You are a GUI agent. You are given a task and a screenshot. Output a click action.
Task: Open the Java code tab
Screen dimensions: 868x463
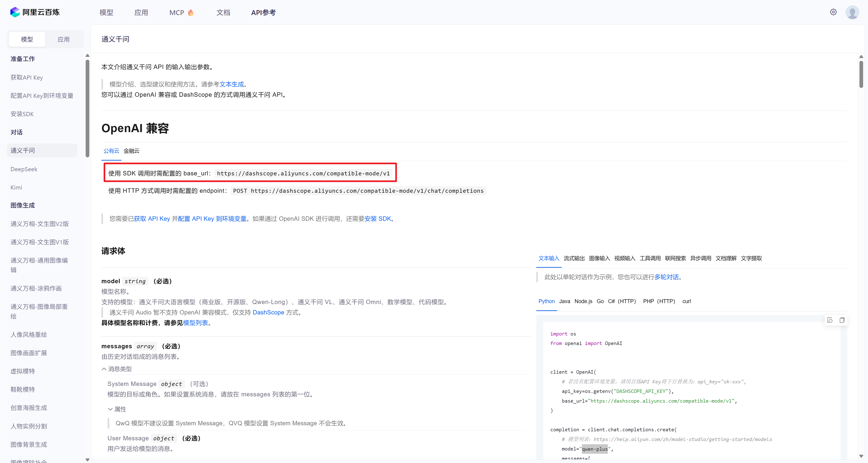(564, 301)
